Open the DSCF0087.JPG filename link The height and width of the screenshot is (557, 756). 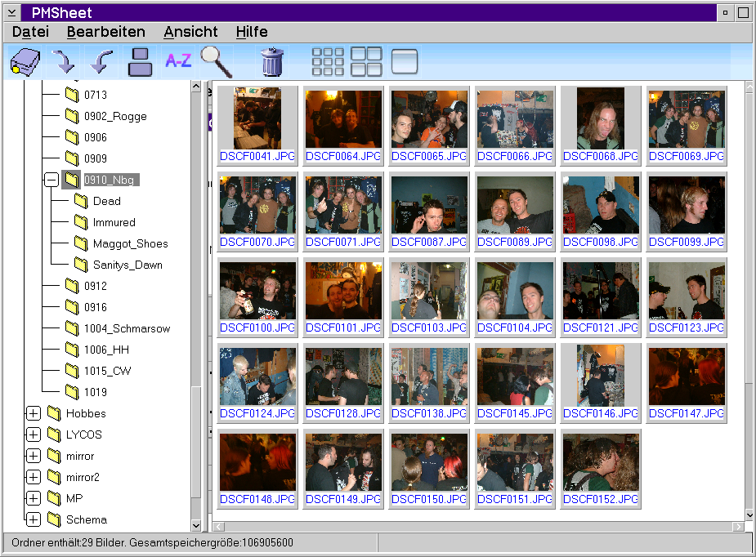click(x=429, y=242)
